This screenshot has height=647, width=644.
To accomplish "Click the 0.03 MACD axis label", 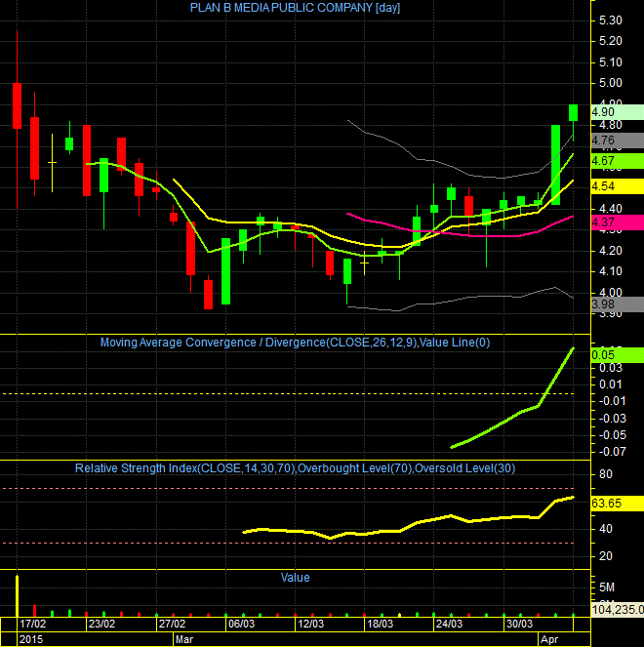I will (x=611, y=368).
